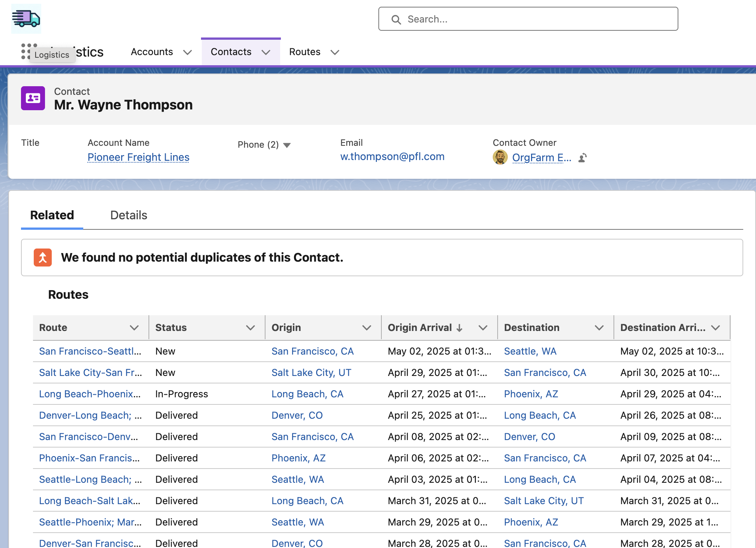Open the Salt Lake City-San Fr... route
This screenshot has height=548, width=756.
click(90, 373)
